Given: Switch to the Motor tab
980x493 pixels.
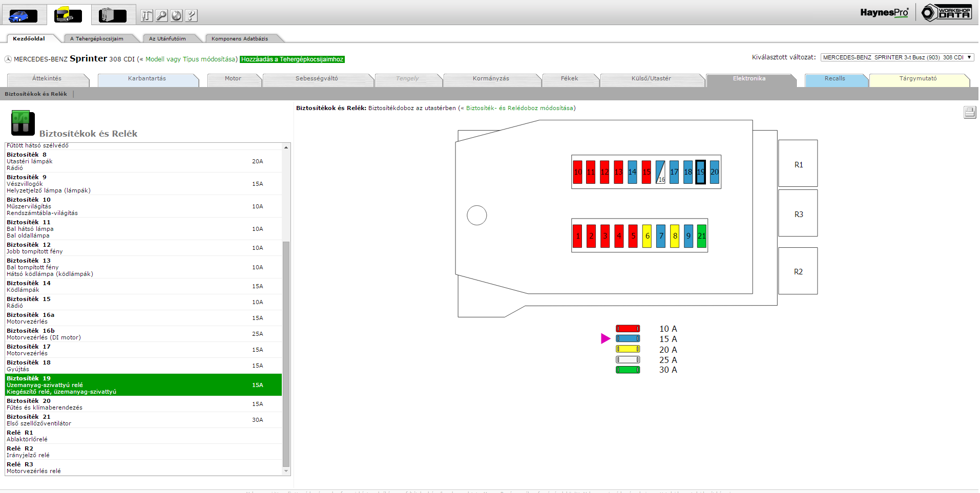Looking at the screenshot, I should pos(233,79).
